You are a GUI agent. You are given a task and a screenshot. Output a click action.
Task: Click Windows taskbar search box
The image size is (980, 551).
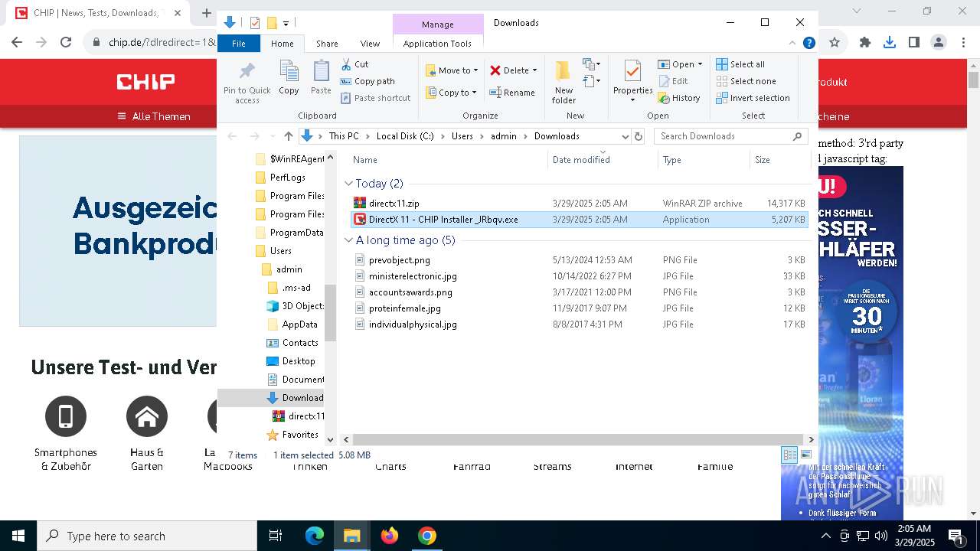[x=147, y=536]
